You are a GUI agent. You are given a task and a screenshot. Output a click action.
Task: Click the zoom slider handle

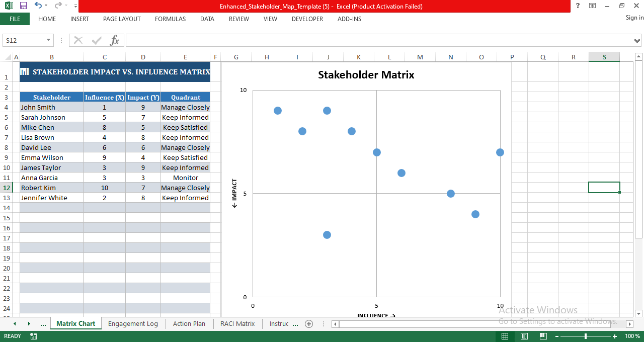(586, 336)
